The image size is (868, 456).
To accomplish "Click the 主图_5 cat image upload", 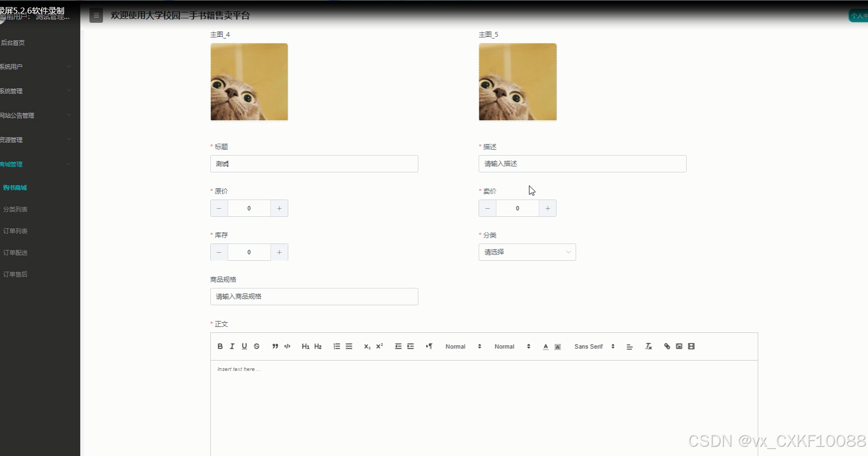I will pyautogui.click(x=517, y=82).
